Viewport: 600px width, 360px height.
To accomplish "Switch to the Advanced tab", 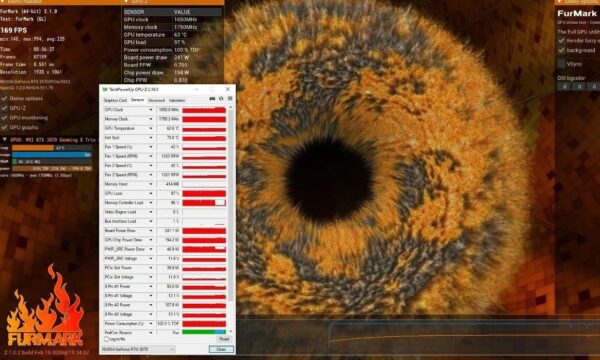I will [x=156, y=100].
